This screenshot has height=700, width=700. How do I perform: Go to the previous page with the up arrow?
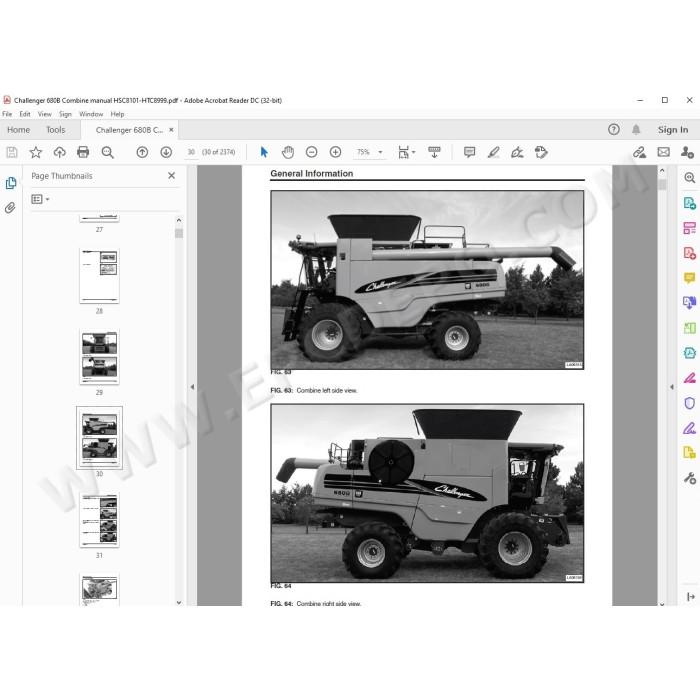point(142,152)
